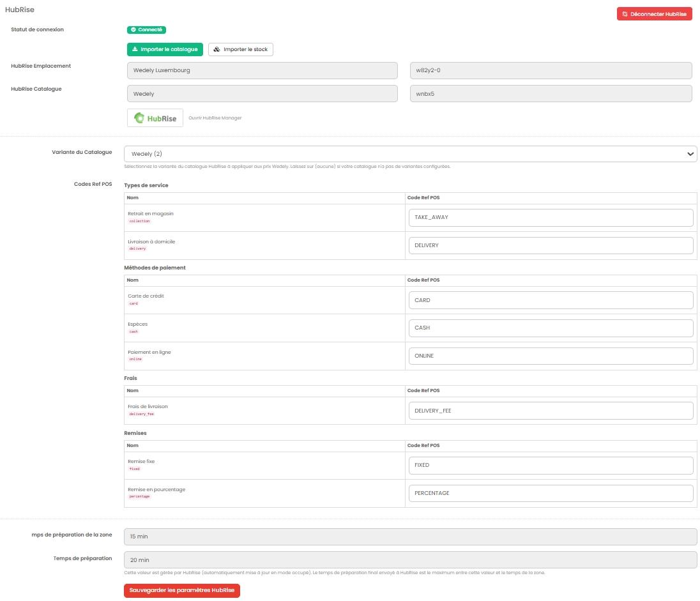The width and height of the screenshot is (700, 601).
Task: Click the 20 min preparation time field
Action: 410,560
